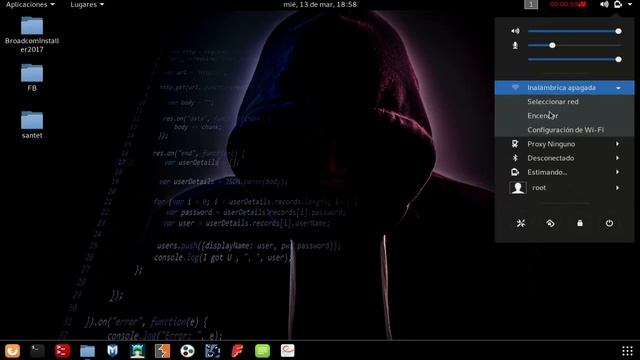Click the red recording timer indicator
Screen dimensions: 640x360
pos(568,4)
